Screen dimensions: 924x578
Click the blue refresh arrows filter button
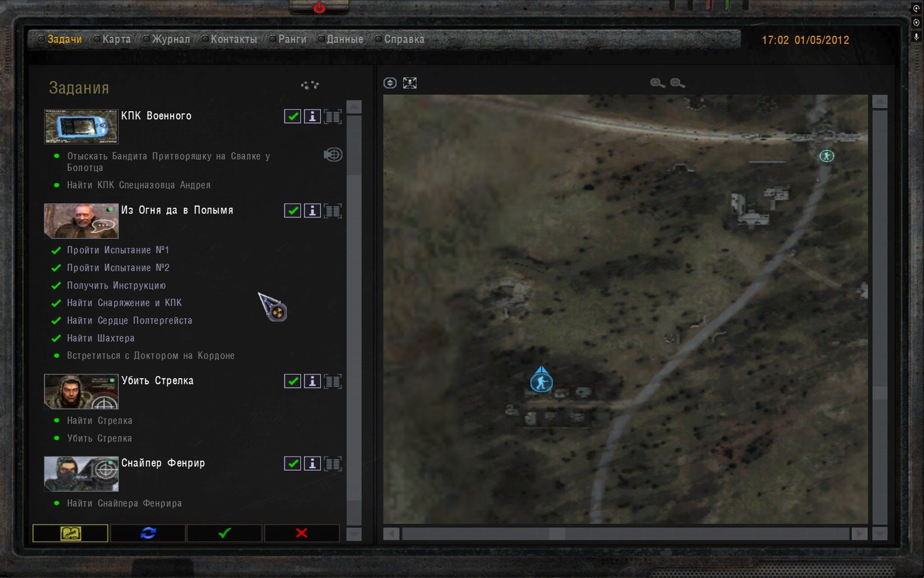tap(148, 533)
